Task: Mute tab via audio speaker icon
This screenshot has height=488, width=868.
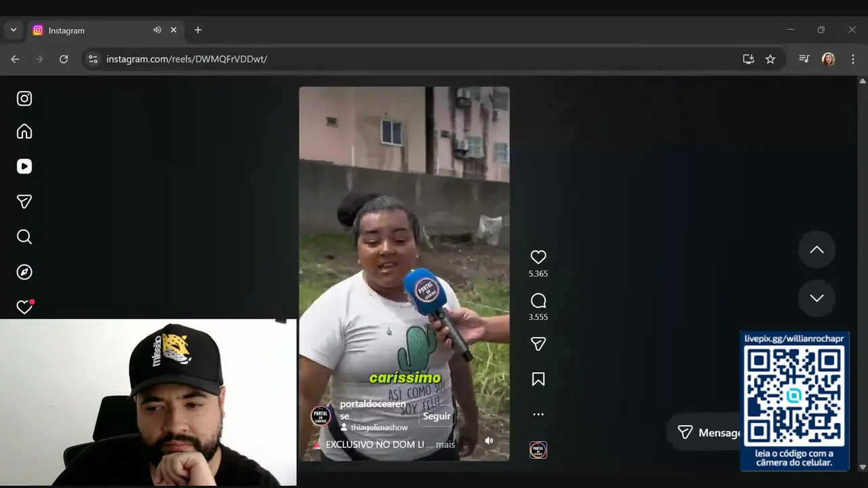Action: point(157,30)
